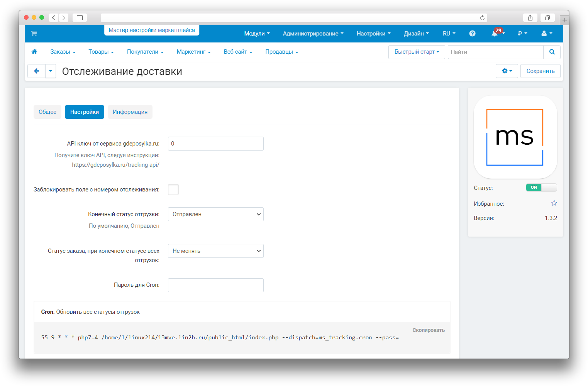Expand the order status 'Не менять' dropdown
Image resolution: width=588 pixels, height=386 pixels.
click(215, 251)
